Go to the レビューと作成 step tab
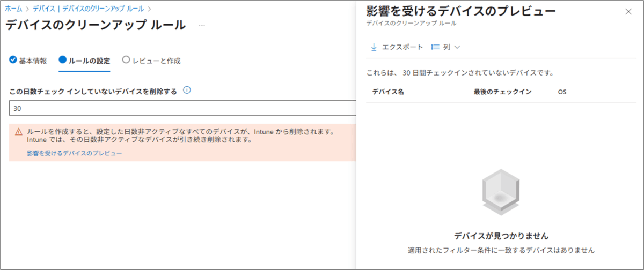Screen dimensions: 644x270 (151, 61)
